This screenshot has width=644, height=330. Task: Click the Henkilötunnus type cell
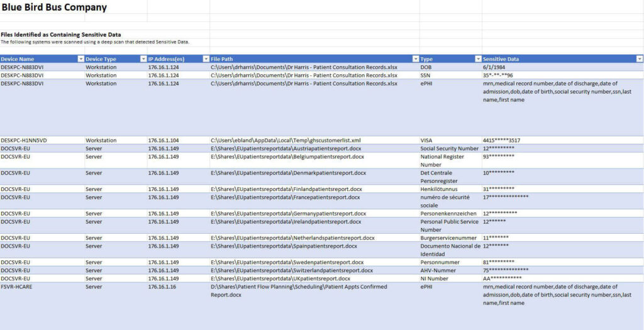click(x=439, y=189)
